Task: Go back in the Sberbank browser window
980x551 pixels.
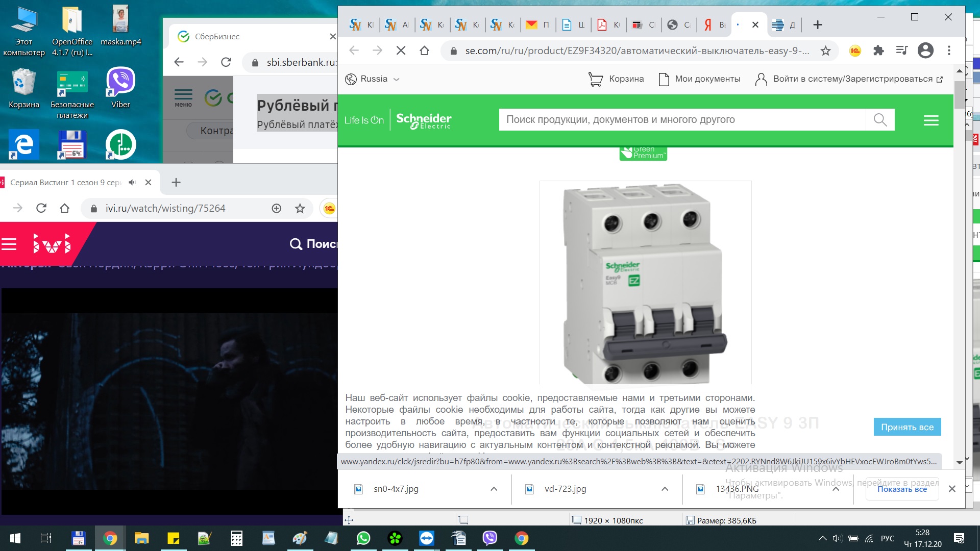Action: click(x=179, y=62)
